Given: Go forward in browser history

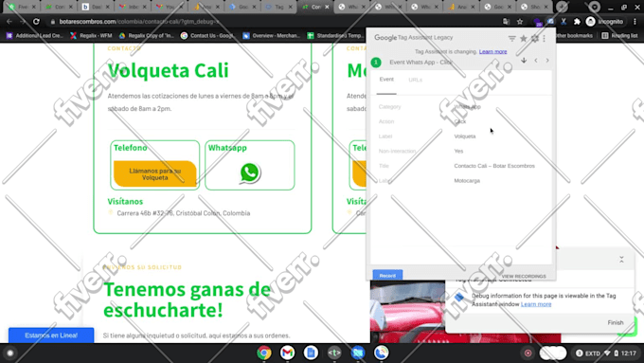Looking at the screenshot, I should 23,22.
